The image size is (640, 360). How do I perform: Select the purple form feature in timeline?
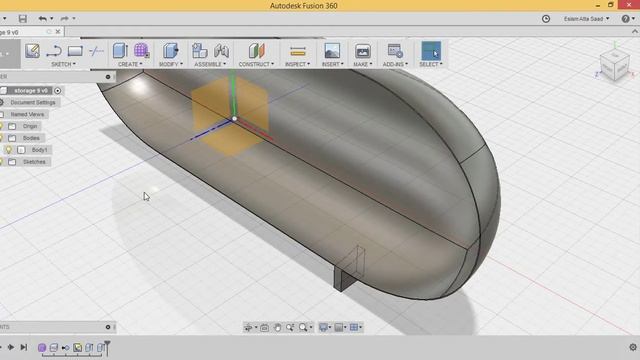pyautogui.click(x=42, y=347)
